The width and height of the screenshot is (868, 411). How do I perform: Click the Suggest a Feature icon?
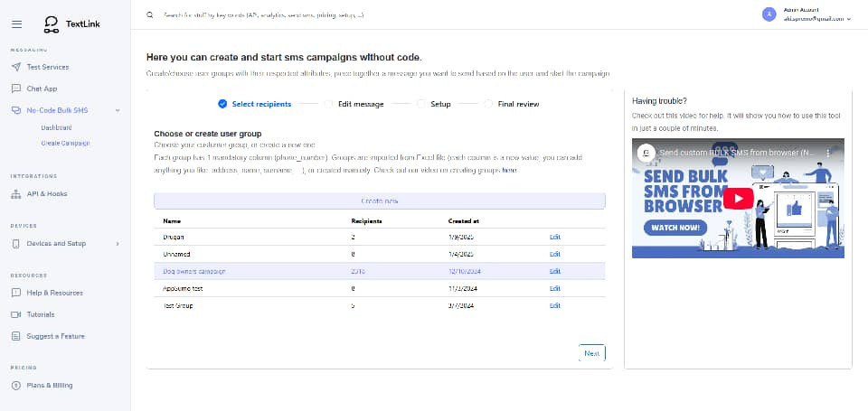point(15,336)
